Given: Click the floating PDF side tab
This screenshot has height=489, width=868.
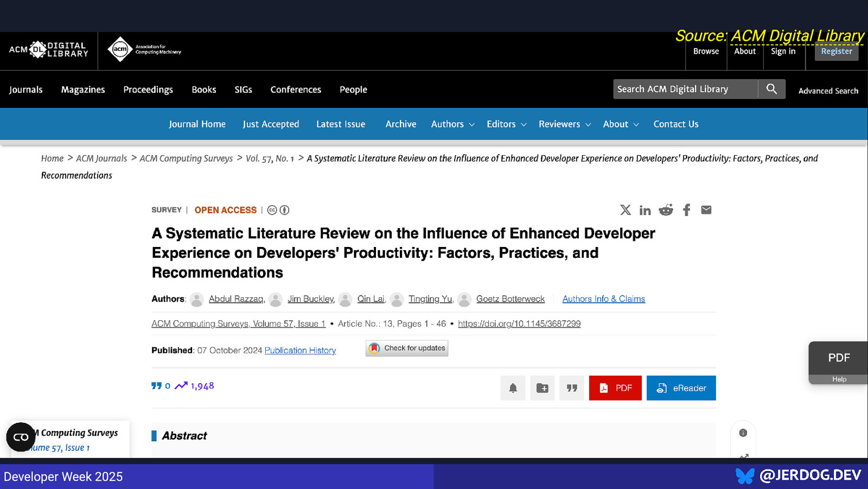Looking at the screenshot, I should 838,358.
